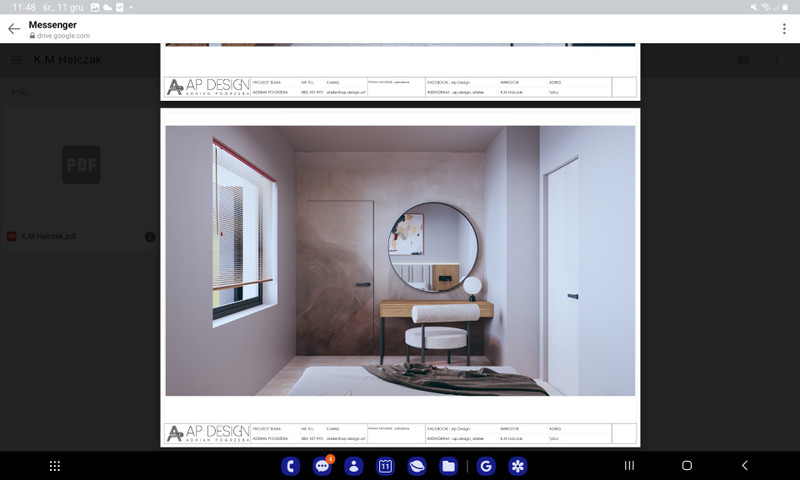
Task: Tap the bedroom render page in the PDF
Action: (400, 260)
